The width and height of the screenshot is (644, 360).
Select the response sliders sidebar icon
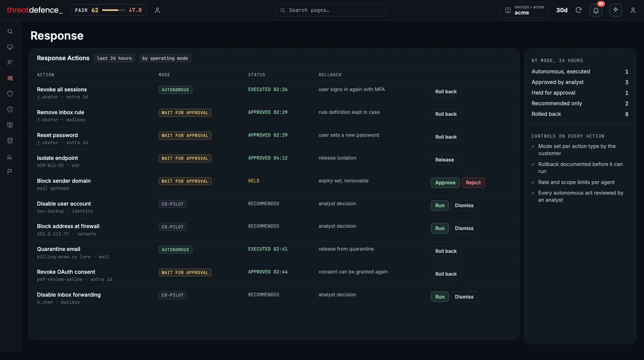point(10,78)
